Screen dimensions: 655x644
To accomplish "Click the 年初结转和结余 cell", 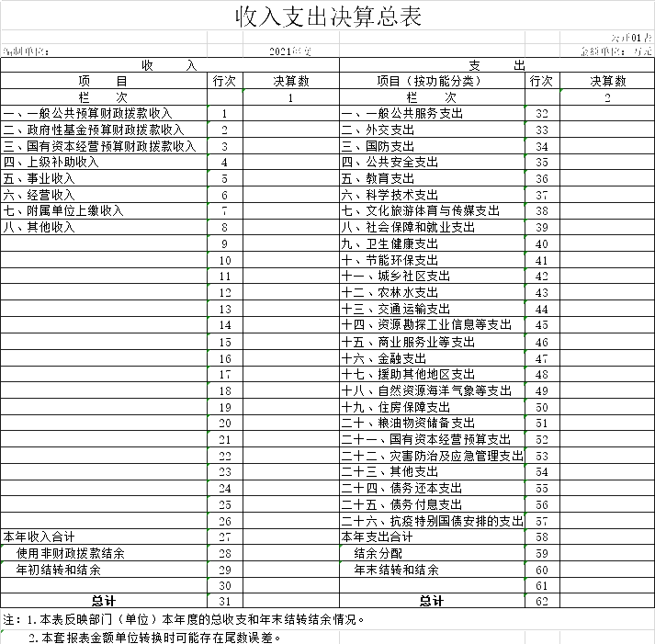I will (59, 570).
